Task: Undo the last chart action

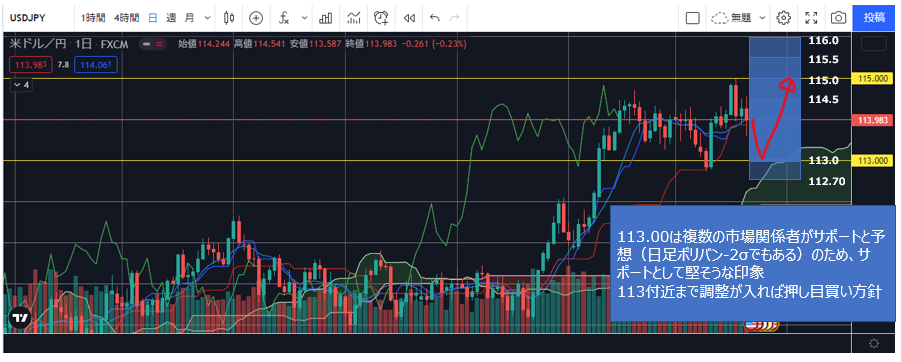Action: coord(434,18)
